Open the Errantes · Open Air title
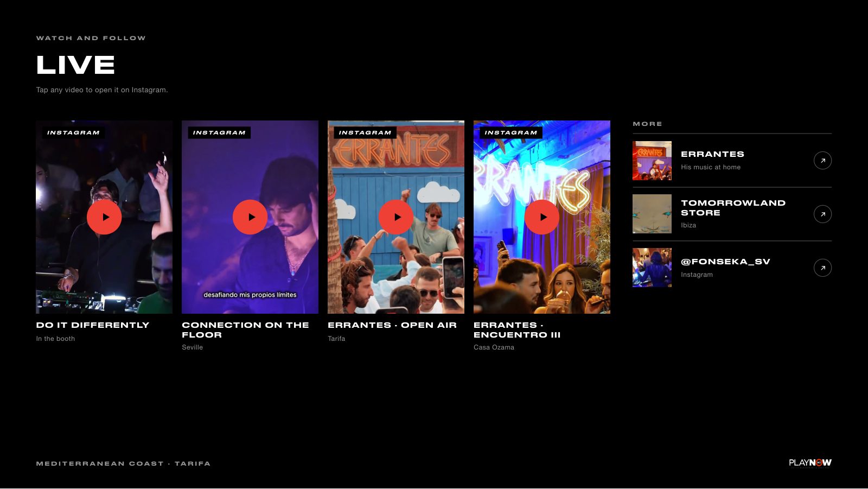Viewport: 868px width, 489px height. pyautogui.click(x=392, y=325)
